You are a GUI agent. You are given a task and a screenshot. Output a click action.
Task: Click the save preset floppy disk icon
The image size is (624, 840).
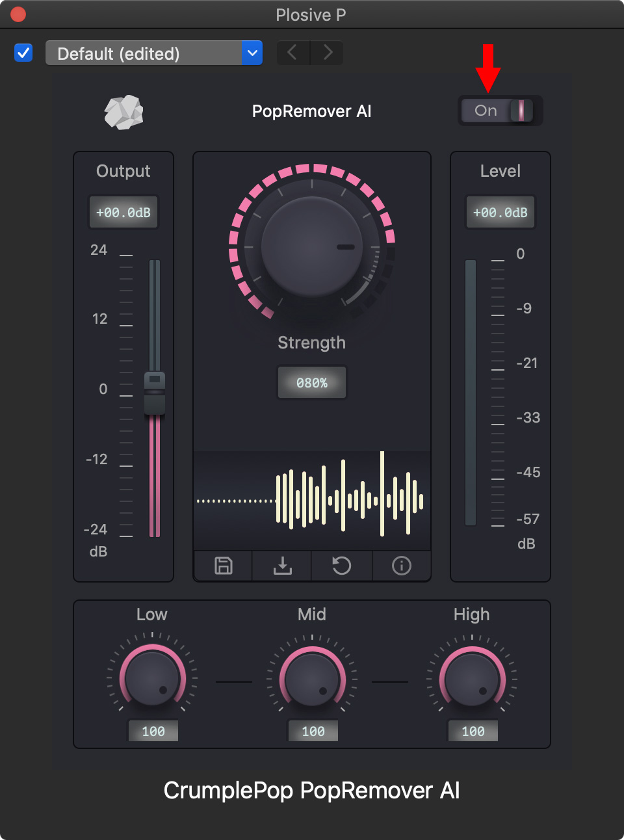[224, 566]
